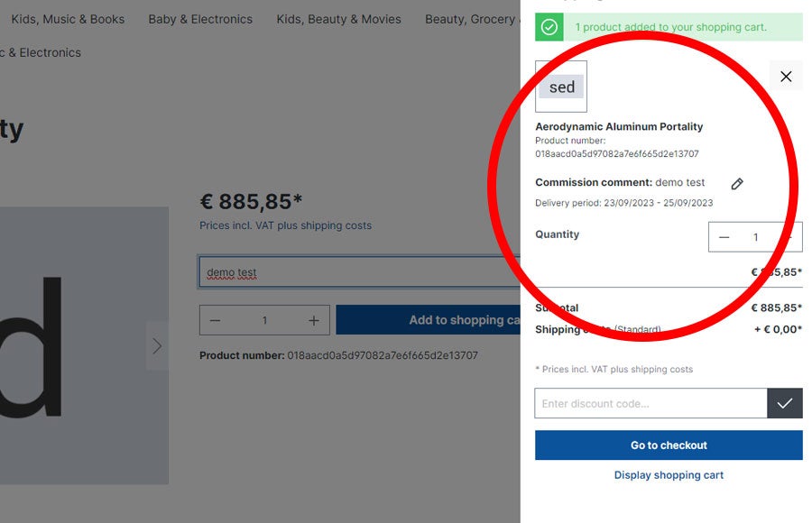Open Beauty, Grocery category menu
The height and width of the screenshot is (523, 812).
pyautogui.click(x=470, y=19)
